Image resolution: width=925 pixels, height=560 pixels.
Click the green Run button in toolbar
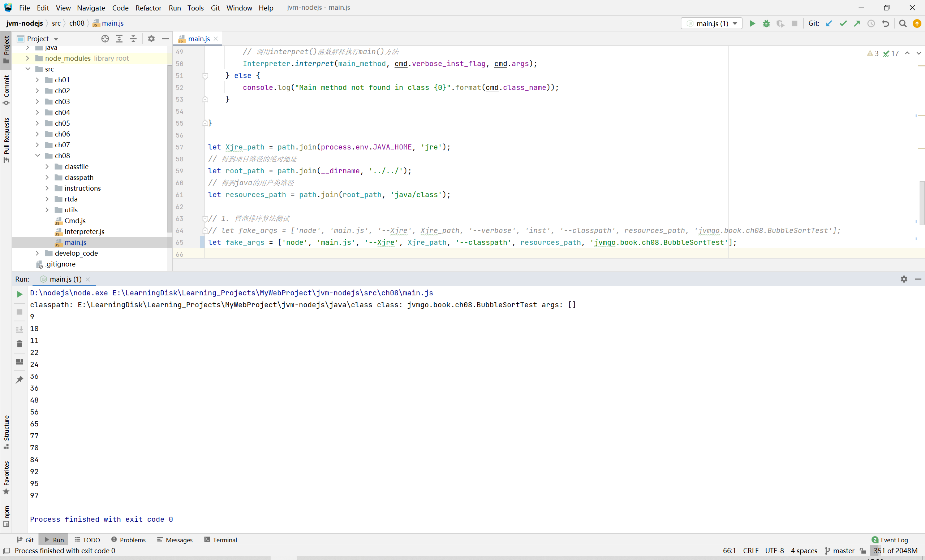(752, 23)
